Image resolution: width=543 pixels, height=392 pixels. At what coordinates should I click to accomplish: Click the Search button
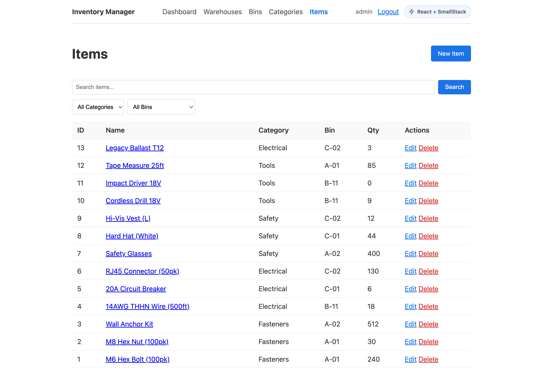454,87
